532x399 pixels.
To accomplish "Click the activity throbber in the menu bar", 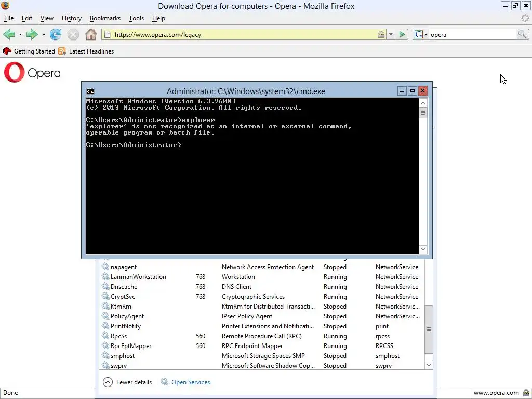I will [525, 18].
